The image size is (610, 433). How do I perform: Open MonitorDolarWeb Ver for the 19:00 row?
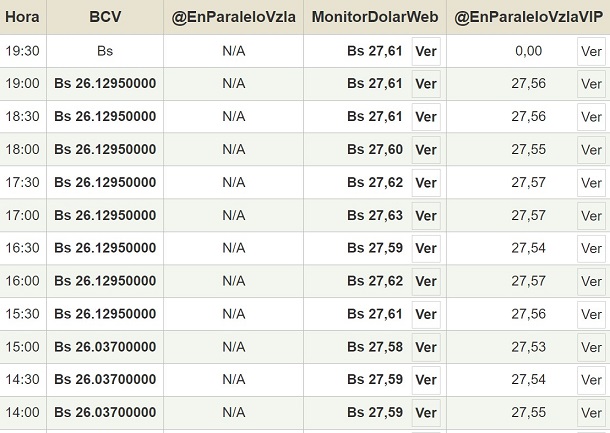[x=426, y=84]
